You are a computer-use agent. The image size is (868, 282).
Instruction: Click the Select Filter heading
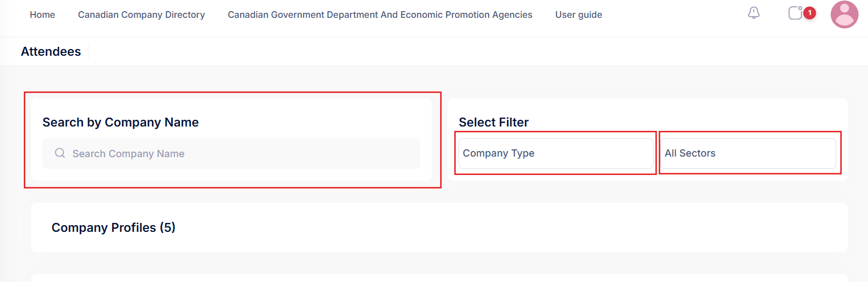[494, 123]
